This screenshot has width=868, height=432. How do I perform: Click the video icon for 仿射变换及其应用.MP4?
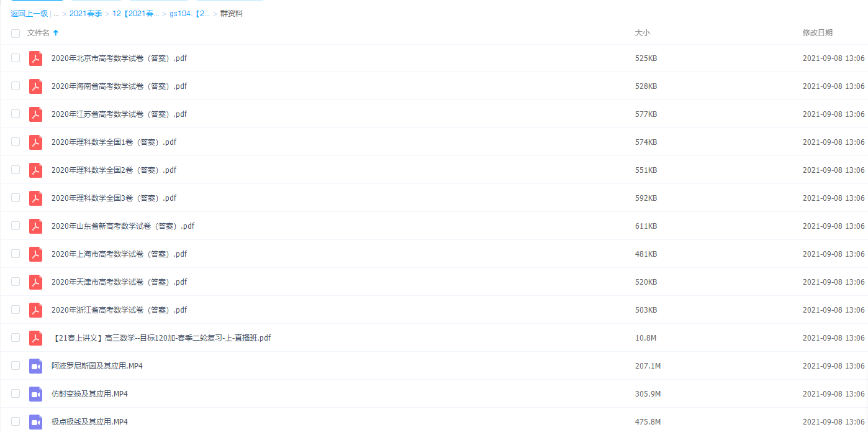pyautogui.click(x=35, y=393)
